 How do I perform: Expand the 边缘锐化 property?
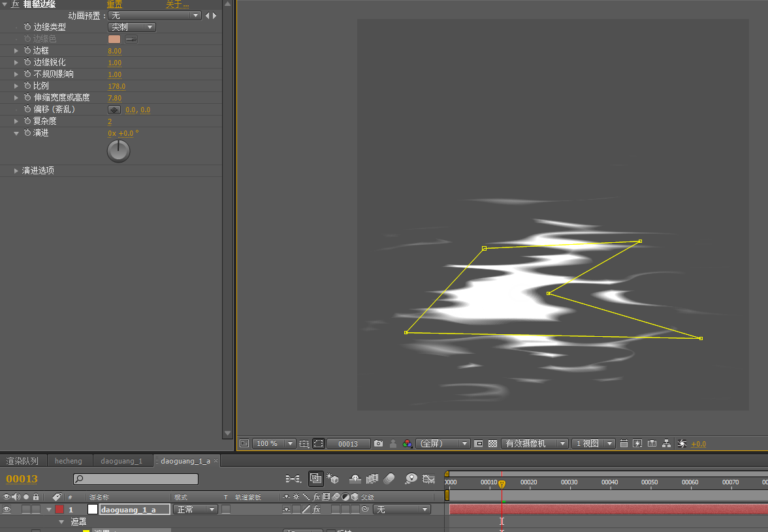click(x=16, y=62)
